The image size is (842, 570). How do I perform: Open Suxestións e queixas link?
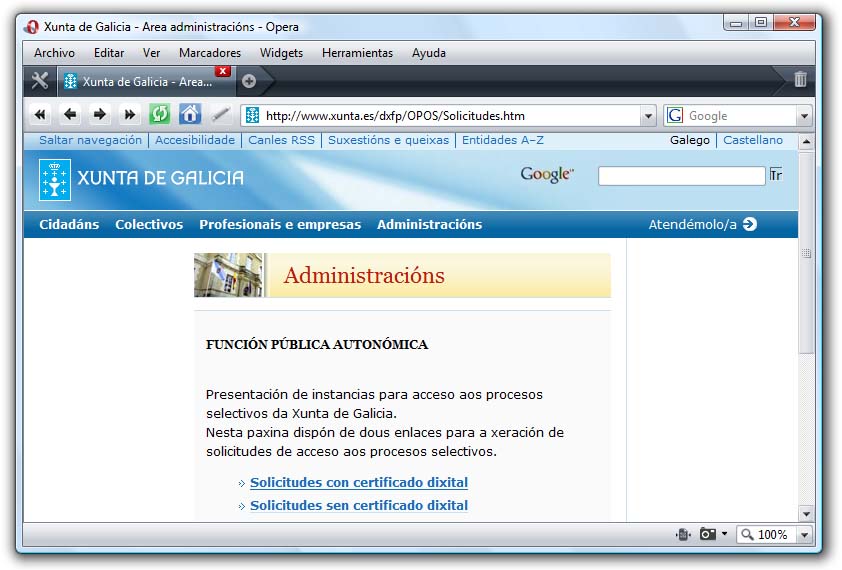[x=388, y=140]
